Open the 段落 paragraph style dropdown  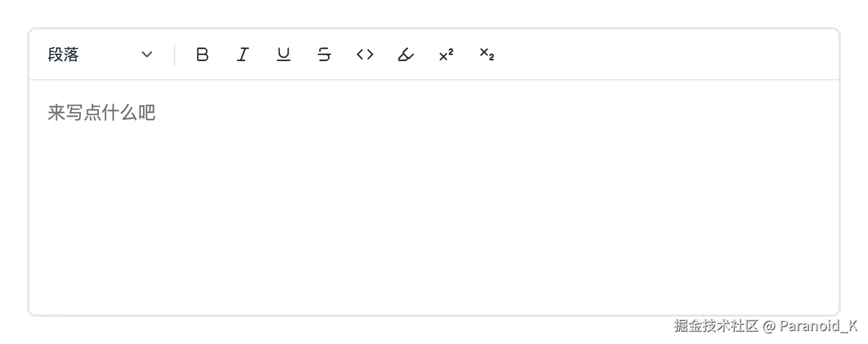coord(96,54)
